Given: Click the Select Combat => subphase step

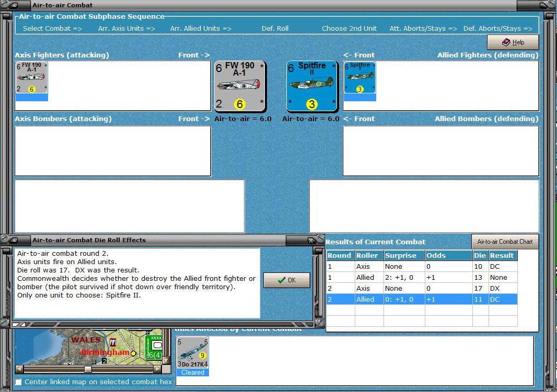Looking at the screenshot, I should point(52,28).
